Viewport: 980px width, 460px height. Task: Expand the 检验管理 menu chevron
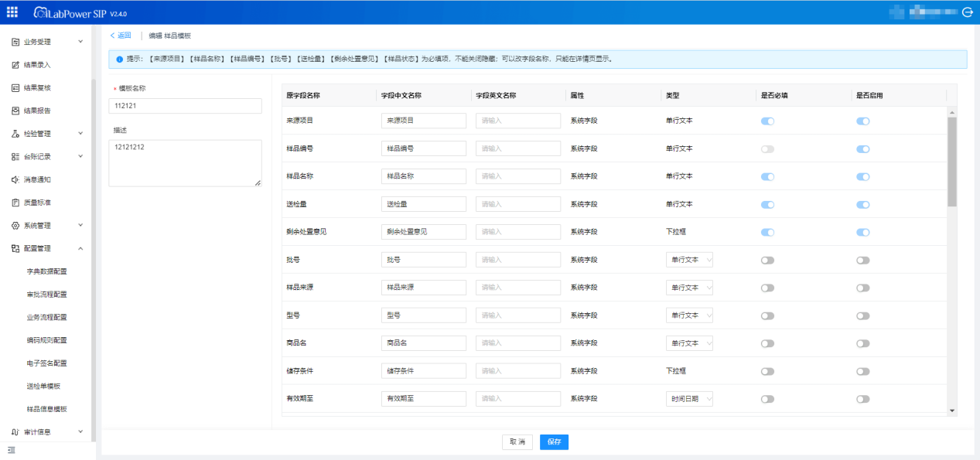pyautogui.click(x=81, y=134)
